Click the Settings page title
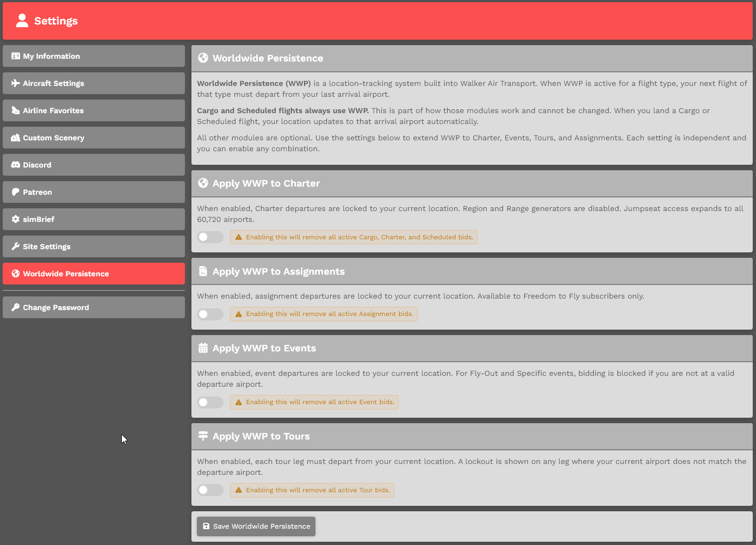756x545 pixels. [56, 21]
